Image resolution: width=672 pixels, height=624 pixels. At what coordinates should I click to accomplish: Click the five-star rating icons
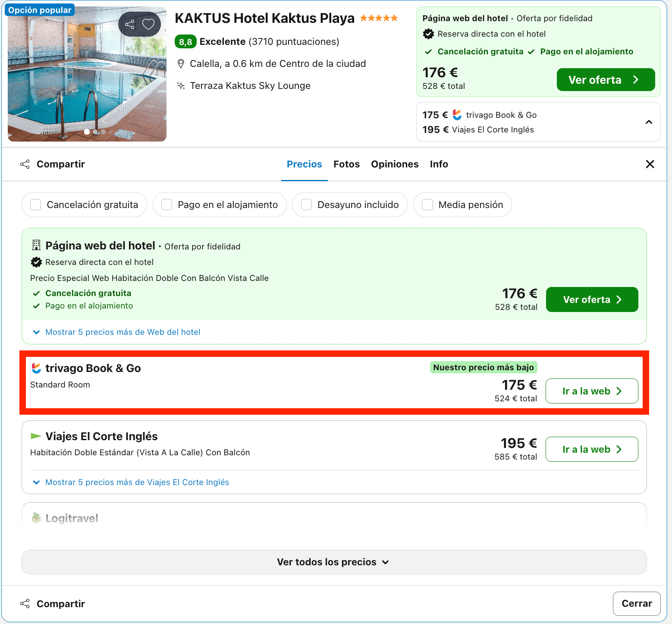(x=379, y=18)
